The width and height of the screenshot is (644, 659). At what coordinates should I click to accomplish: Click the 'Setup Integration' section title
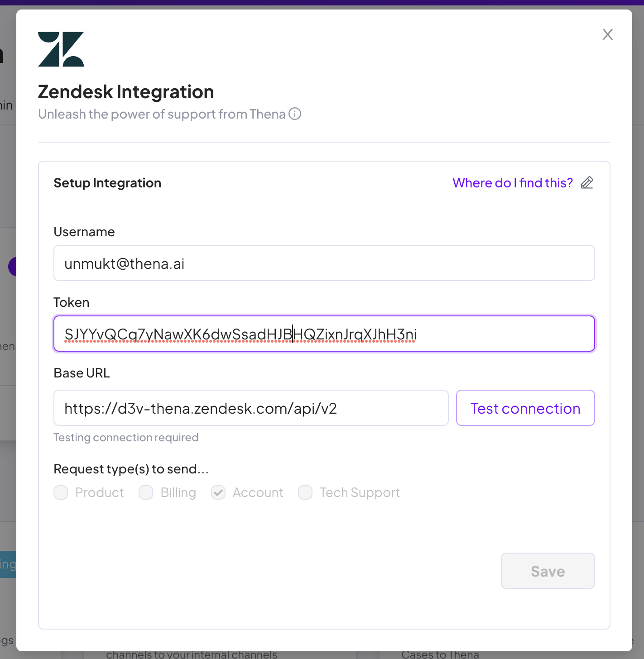click(x=107, y=183)
